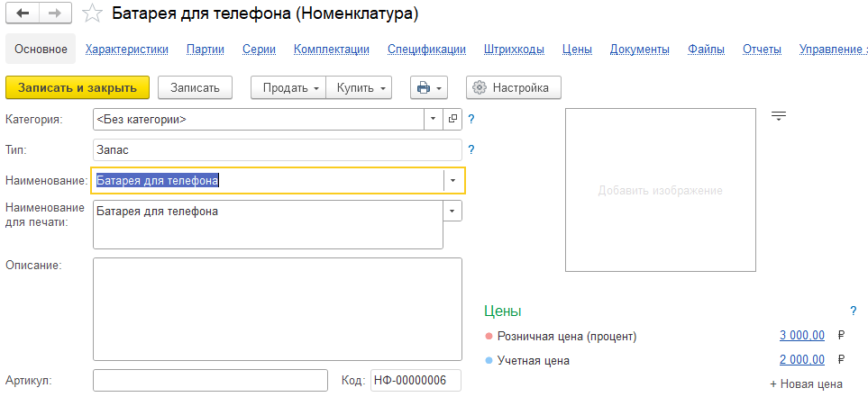Add item to favorites with star icon
Image resolution: width=868 pixels, height=397 pixels.
click(x=91, y=14)
